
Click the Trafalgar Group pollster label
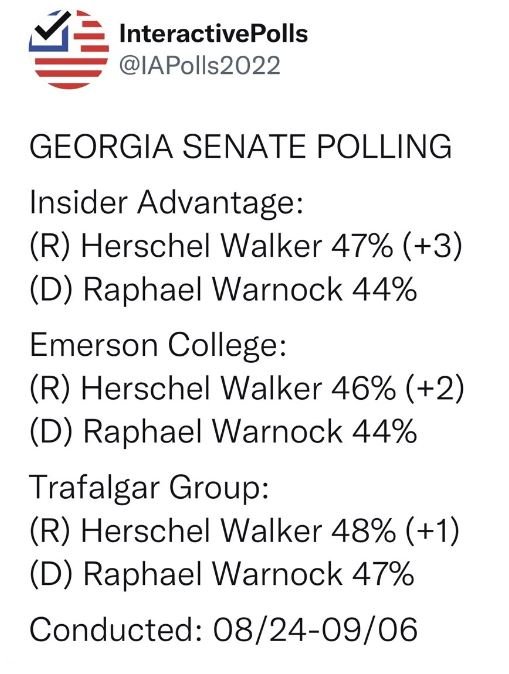pos(149,488)
